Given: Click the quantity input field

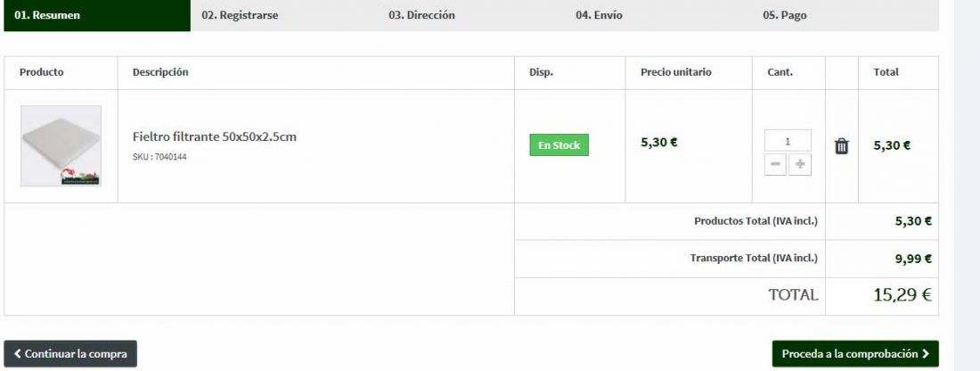Looking at the screenshot, I should 788,141.
